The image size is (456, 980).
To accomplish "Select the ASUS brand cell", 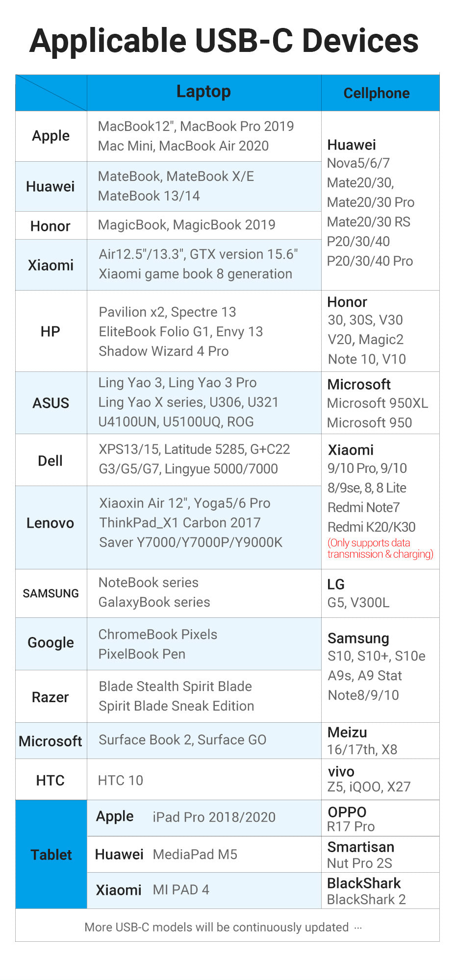I will (51, 403).
